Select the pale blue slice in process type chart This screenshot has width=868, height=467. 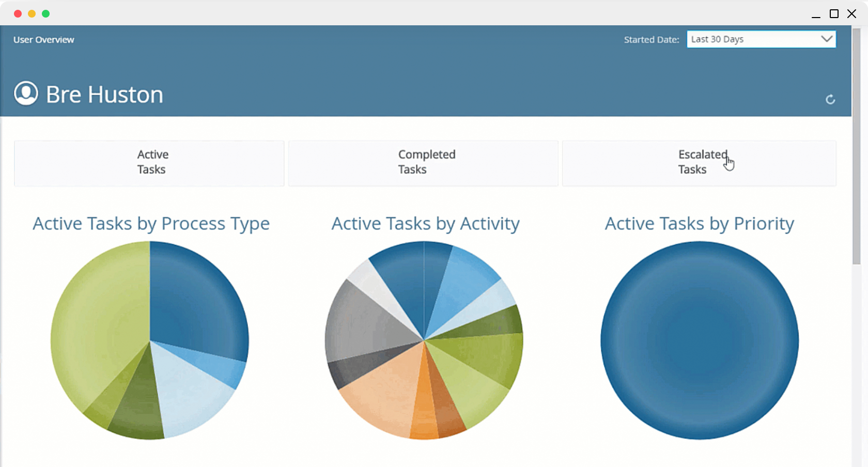click(191, 393)
